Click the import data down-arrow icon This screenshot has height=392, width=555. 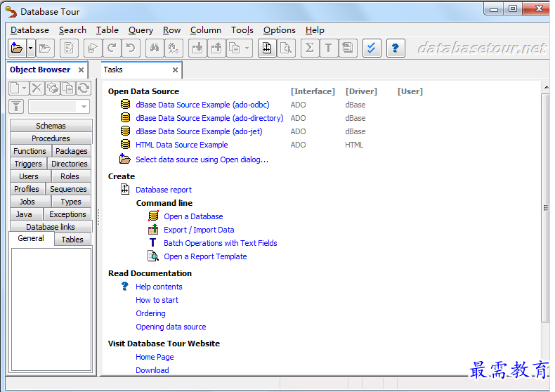[x=197, y=48]
